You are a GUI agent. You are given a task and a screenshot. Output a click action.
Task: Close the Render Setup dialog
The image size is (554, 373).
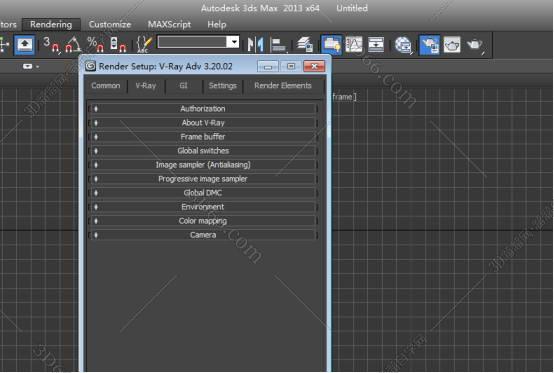[314, 66]
